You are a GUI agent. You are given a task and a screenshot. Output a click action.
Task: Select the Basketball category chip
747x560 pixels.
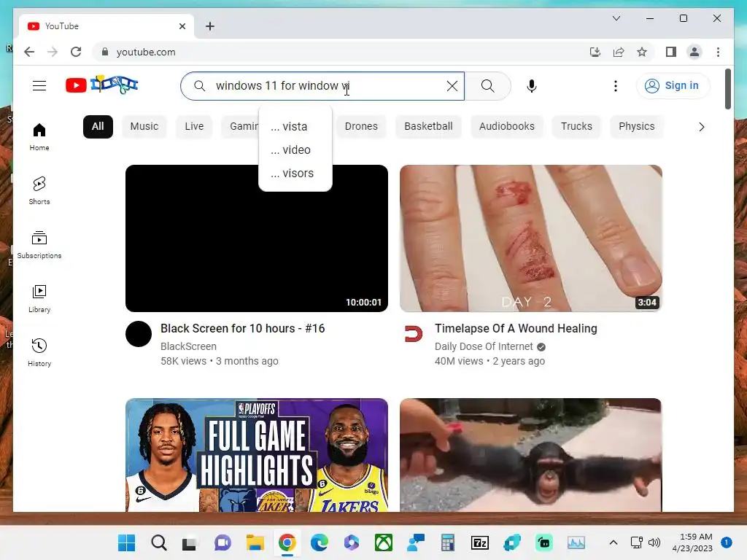point(428,126)
